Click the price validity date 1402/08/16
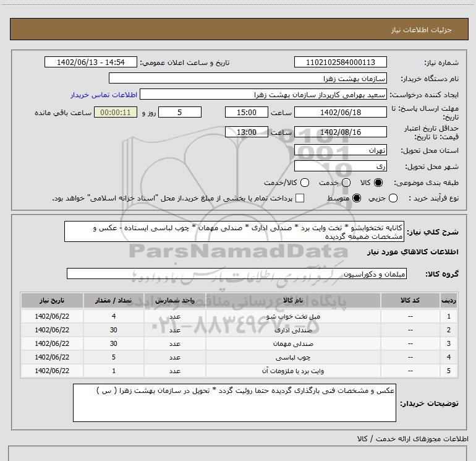This screenshot has width=476, height=461. 340,132
